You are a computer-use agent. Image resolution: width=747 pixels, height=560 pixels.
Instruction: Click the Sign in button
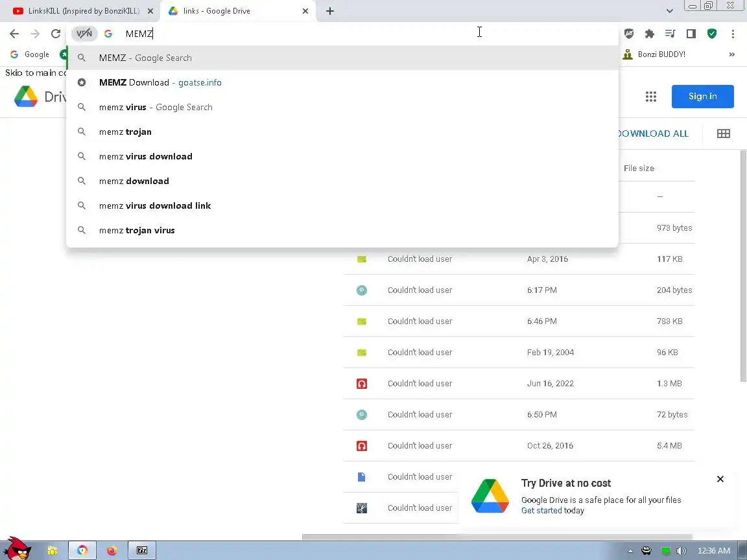[703, 96]
